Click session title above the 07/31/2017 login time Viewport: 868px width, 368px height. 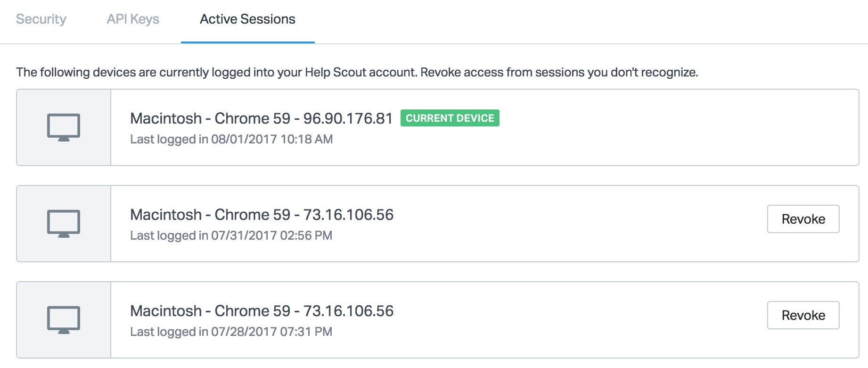pyautogui.click(x=262, y=215)
